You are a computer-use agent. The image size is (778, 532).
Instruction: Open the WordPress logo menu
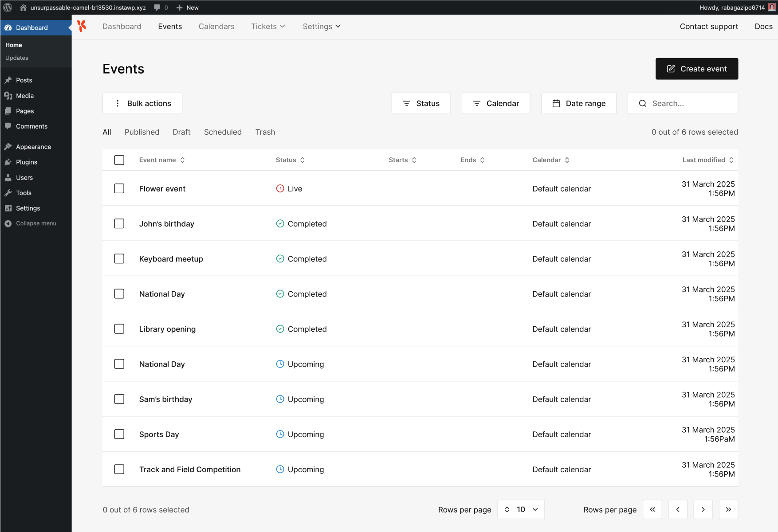click(8, 8)
